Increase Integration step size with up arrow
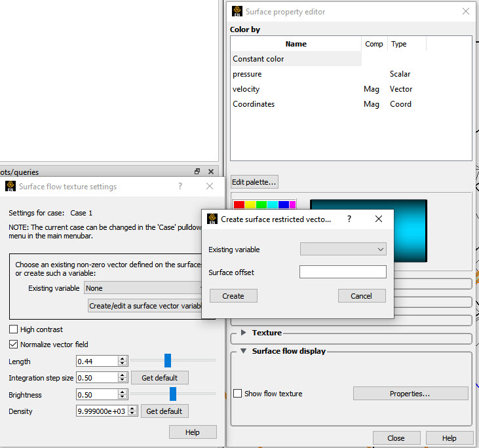The height and width of the screenshot is (448, 479). (x=123, y=375)
